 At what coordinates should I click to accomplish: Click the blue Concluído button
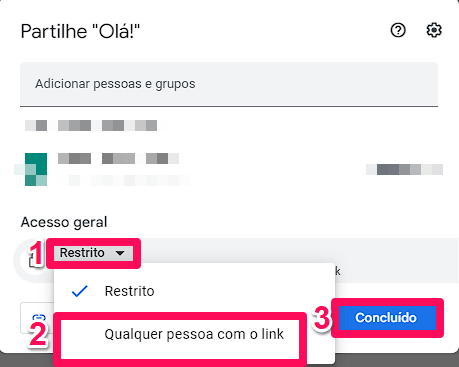pos(387,318)
